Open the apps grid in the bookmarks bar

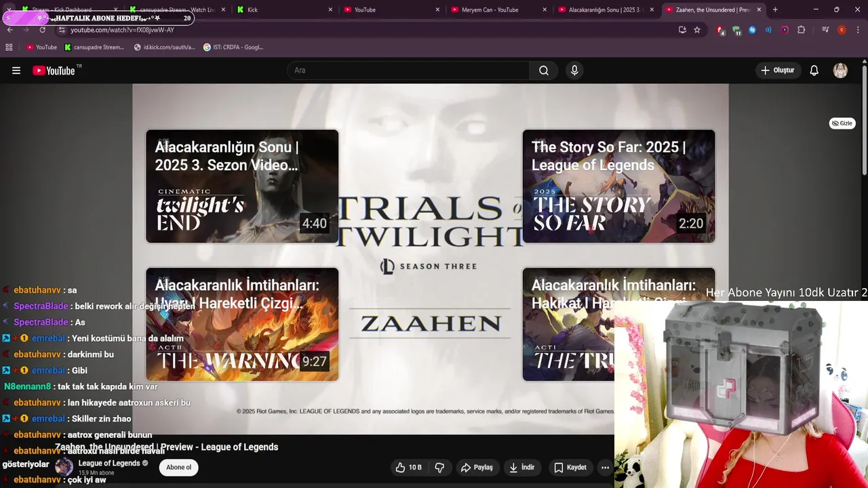click(x=9, y=47)
